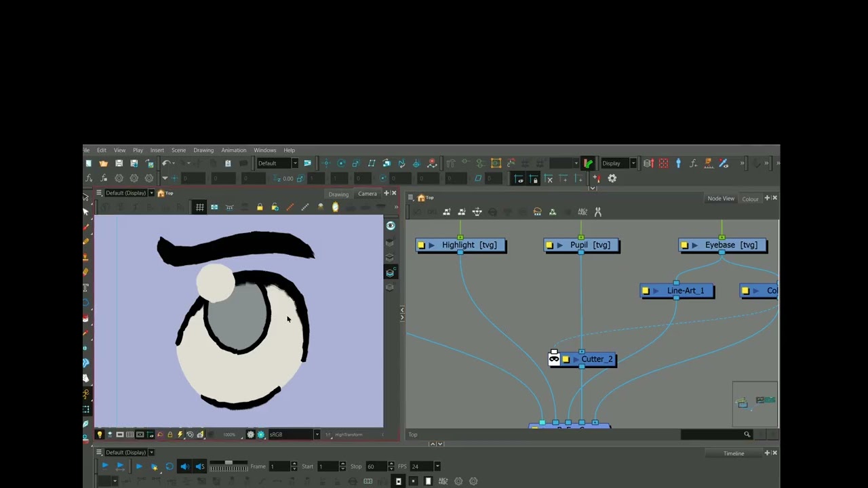868x488 pixels.
Task: Open the Windows menu
Action: (x=264, y=150)
